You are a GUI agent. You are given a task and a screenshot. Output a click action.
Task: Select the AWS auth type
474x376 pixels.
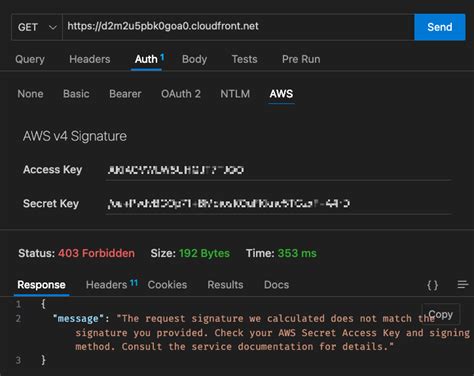[x=281, y=94]
